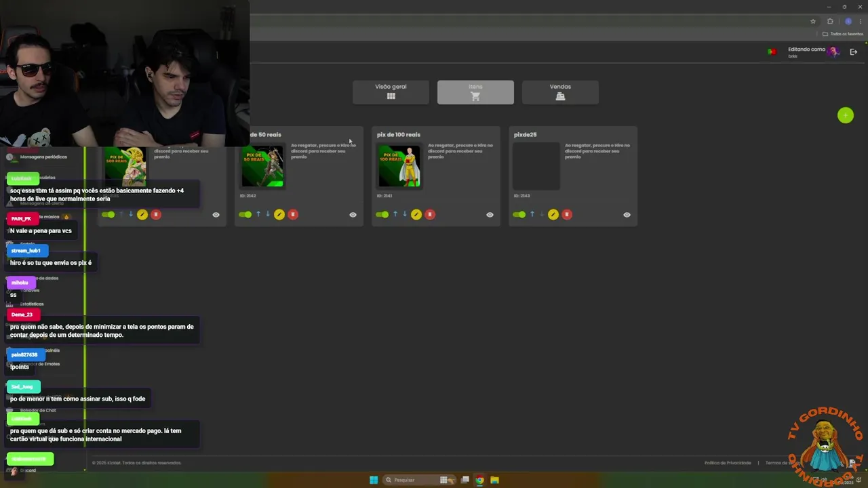Open Windows Start menu

tap(374, 480)
